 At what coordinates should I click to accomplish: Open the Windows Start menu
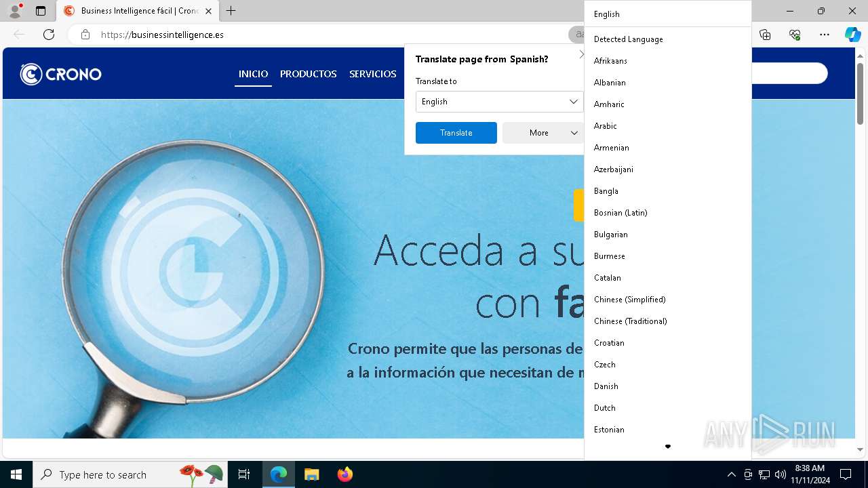[x=16, y=474]
